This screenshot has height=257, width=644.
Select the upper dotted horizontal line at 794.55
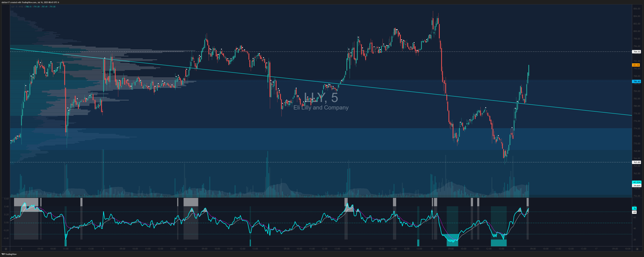pos(321,52)
